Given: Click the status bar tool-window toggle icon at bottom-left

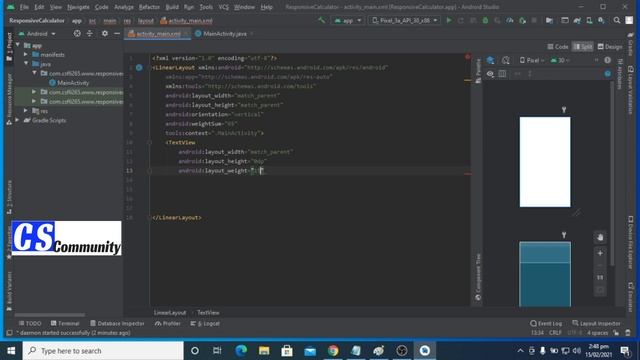Looking at the screenshot, I should pyautogui.click(x=9, y=333).
